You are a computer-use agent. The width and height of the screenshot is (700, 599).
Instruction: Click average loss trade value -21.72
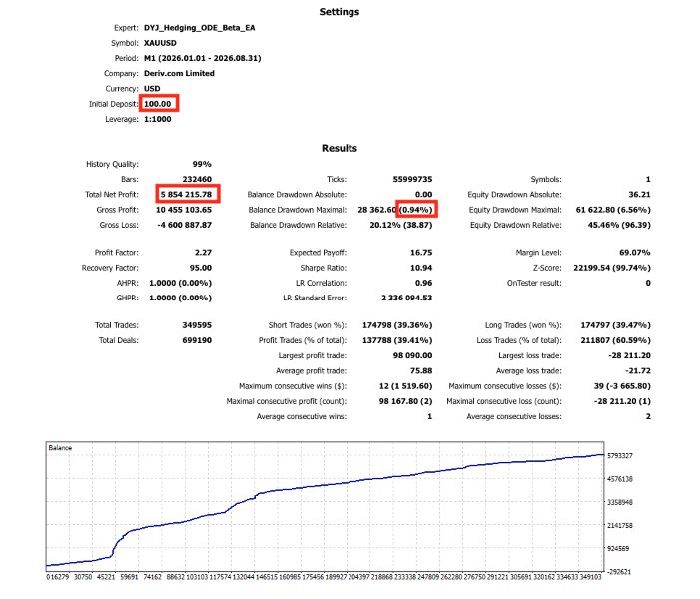(x=638, y=371)
